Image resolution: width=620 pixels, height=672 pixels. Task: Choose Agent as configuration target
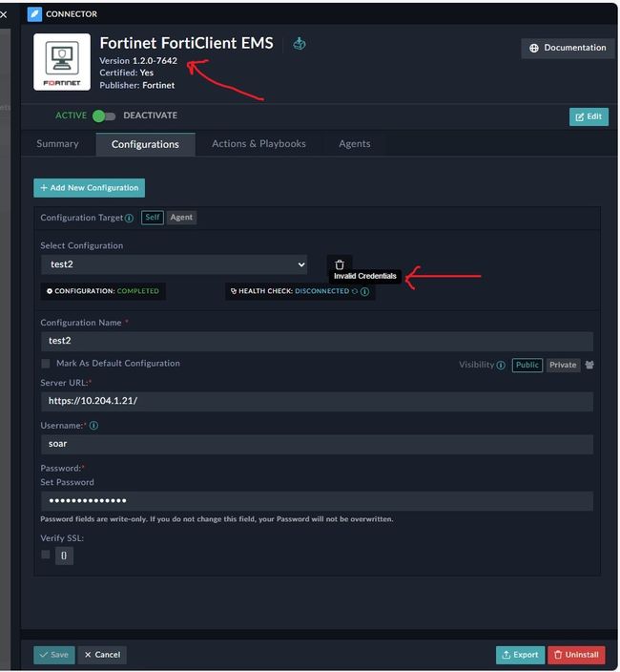[181, 218]
